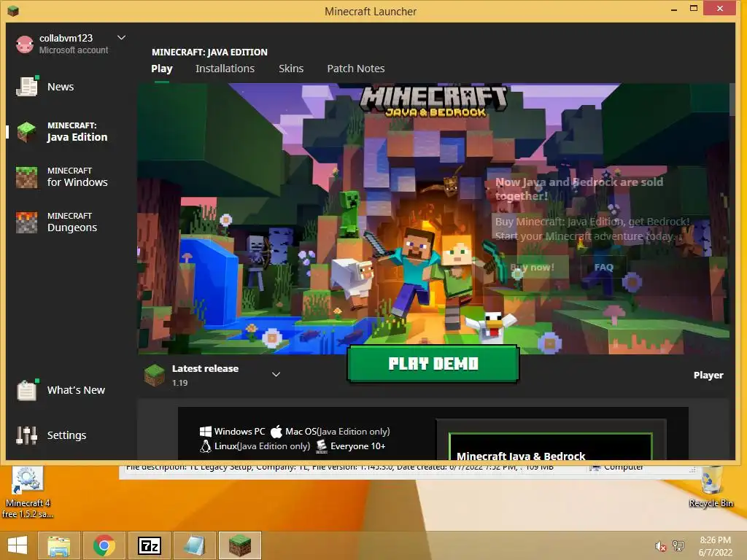
Task: Open Minecraft for Windows dirt block icon
Action: coord(27,177)
